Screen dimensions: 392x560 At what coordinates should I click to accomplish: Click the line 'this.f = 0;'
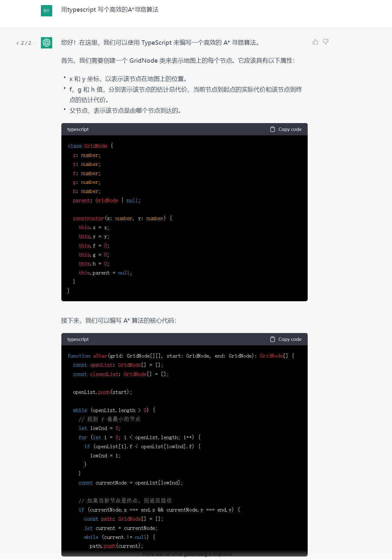pos(94,246)
